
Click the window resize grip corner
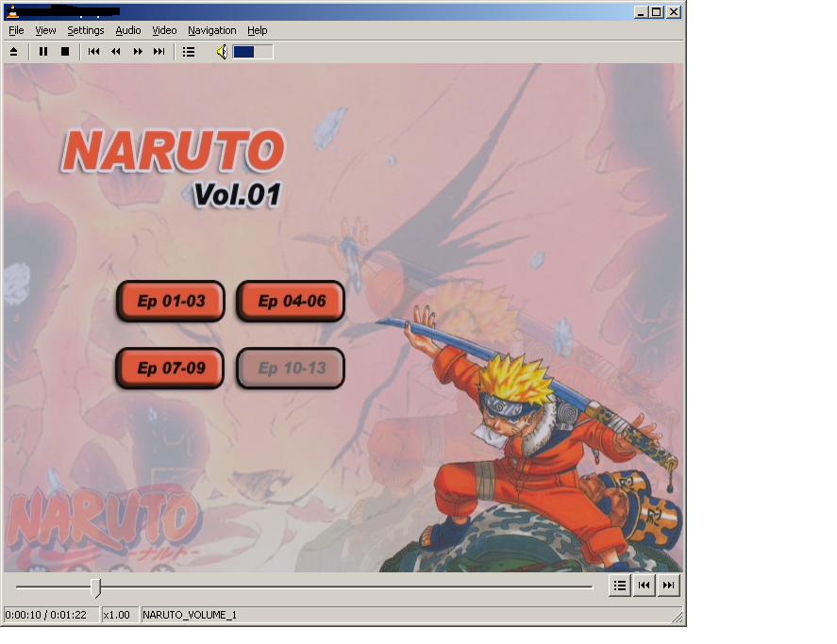[x=677, y=617]
